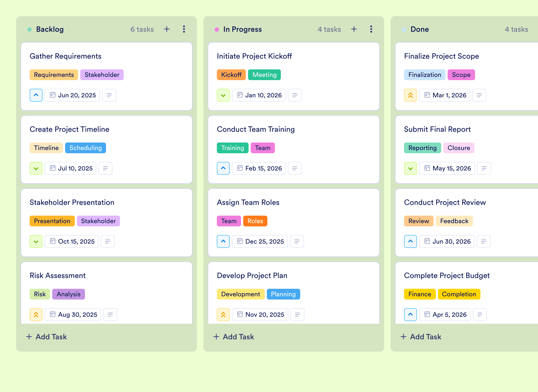Viewport: 538px width, 392px height.
Task: Open description icon on Conduct Team Training
Action: pyautogui.click(x=295, y=168)
